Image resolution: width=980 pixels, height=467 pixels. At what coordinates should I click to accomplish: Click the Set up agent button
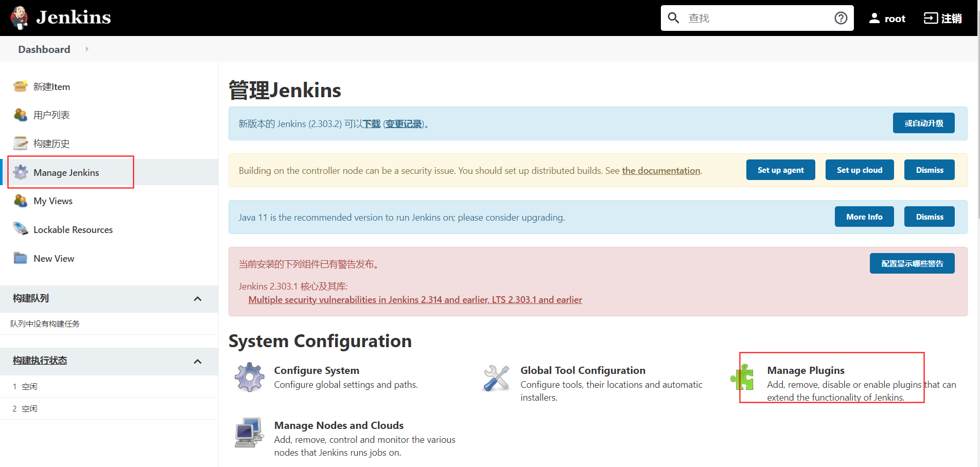pyautogui.click(x=780, y=170)
